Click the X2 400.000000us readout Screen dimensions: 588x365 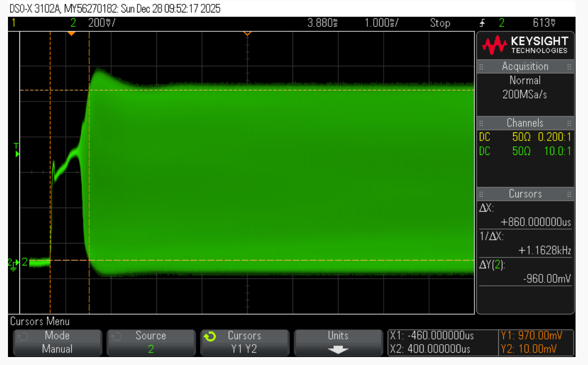coord(430,349)
